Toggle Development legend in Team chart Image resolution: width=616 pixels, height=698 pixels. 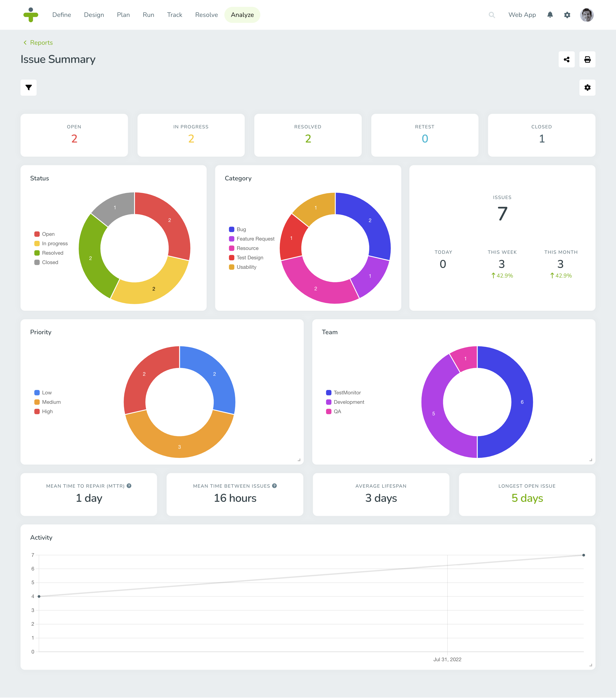click(345, 402)
